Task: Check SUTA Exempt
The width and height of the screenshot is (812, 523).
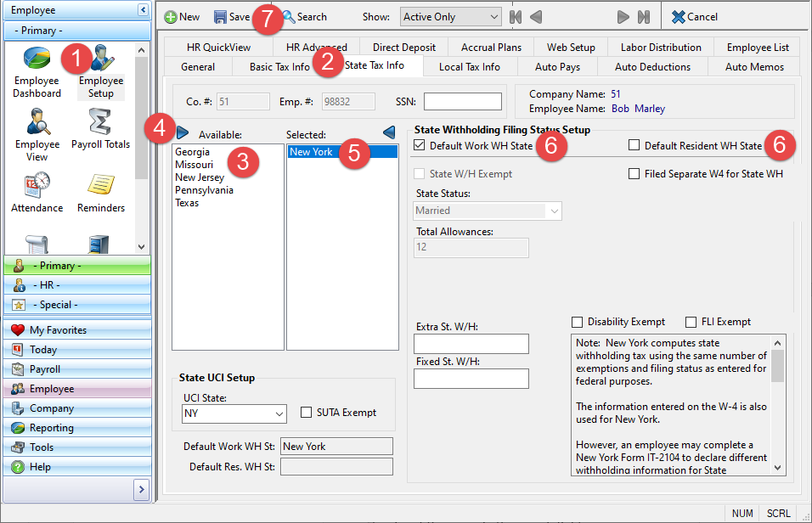Action: pos(306,412)
